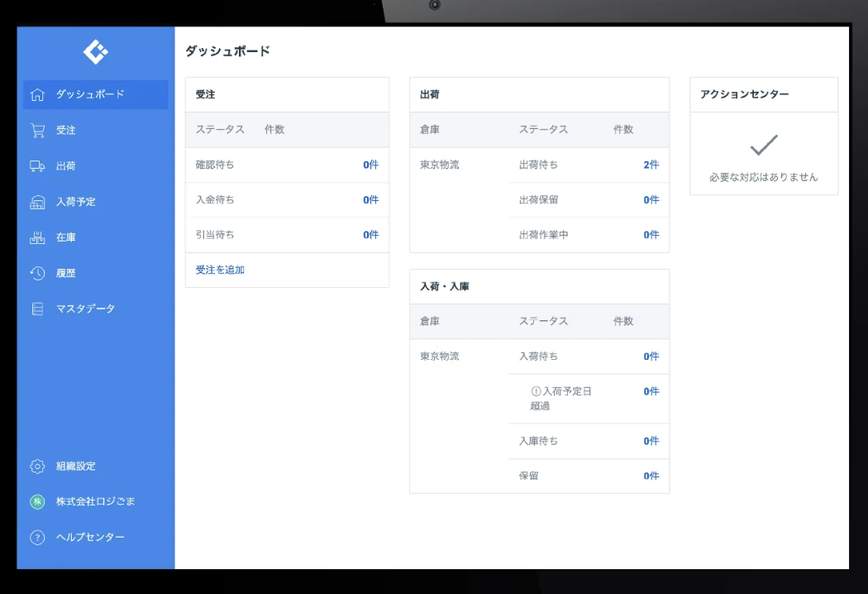Viewport: 868px width, 594px height.
Task: Click the マスタデータ document icon
Action: [x=36, y=309]
